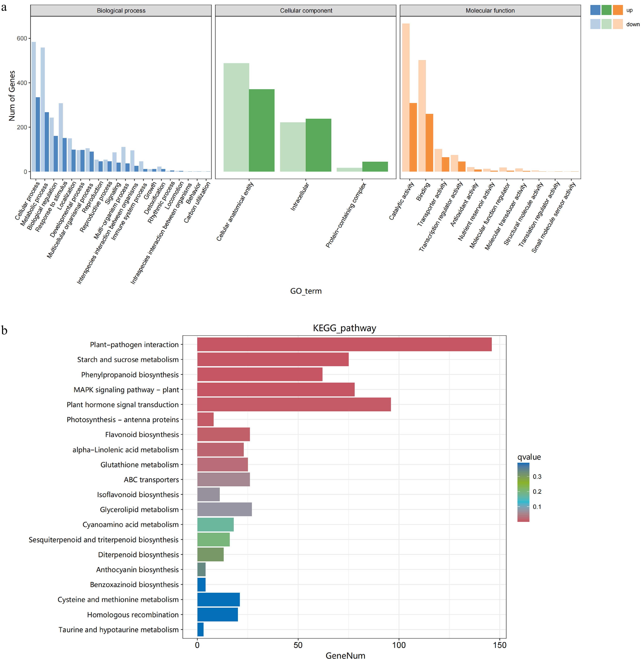Click the dark blue up legend swatch
Screen dimensions: 644x662
pos(595,10)
